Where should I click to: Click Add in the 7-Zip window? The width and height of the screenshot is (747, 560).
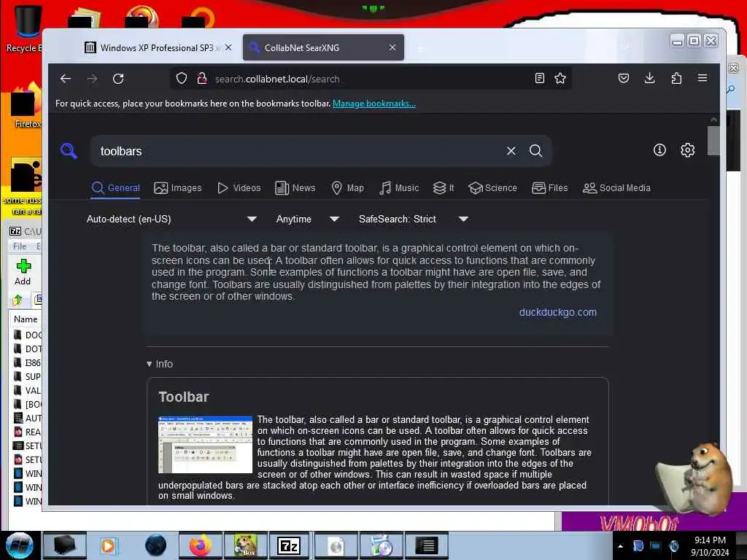pos(23,272)
